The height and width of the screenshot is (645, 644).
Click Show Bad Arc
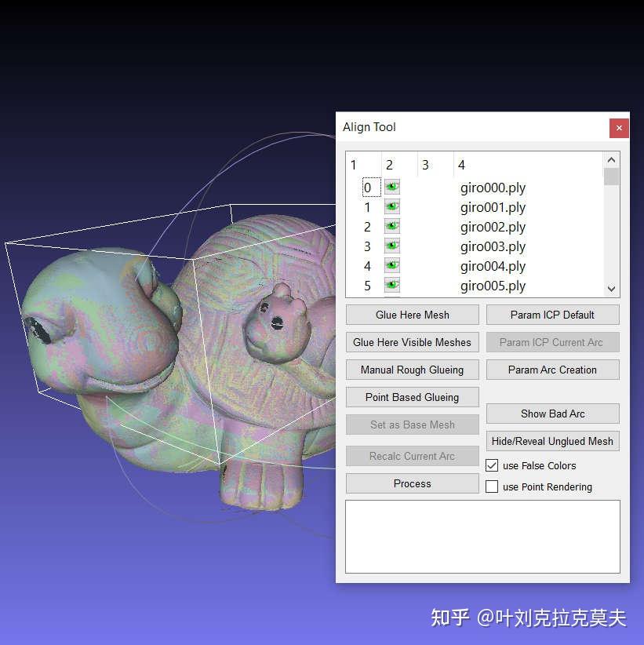pyautogui.click(x=552, y=414)
